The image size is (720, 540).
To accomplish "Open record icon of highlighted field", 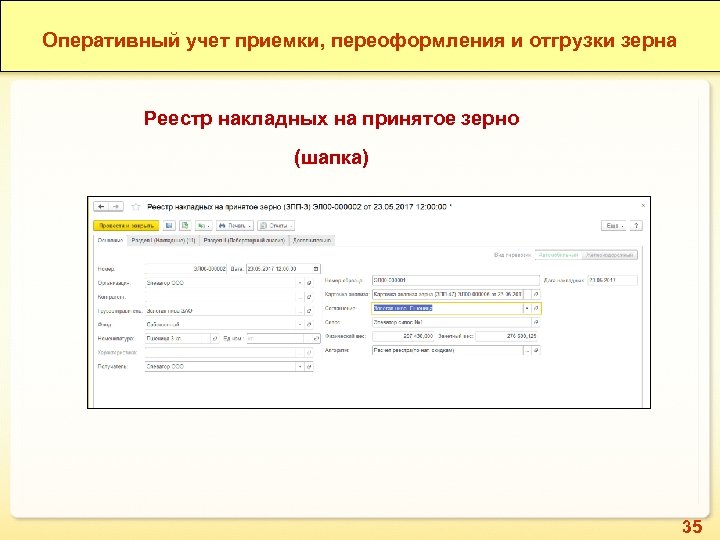I will coord(536,308).
